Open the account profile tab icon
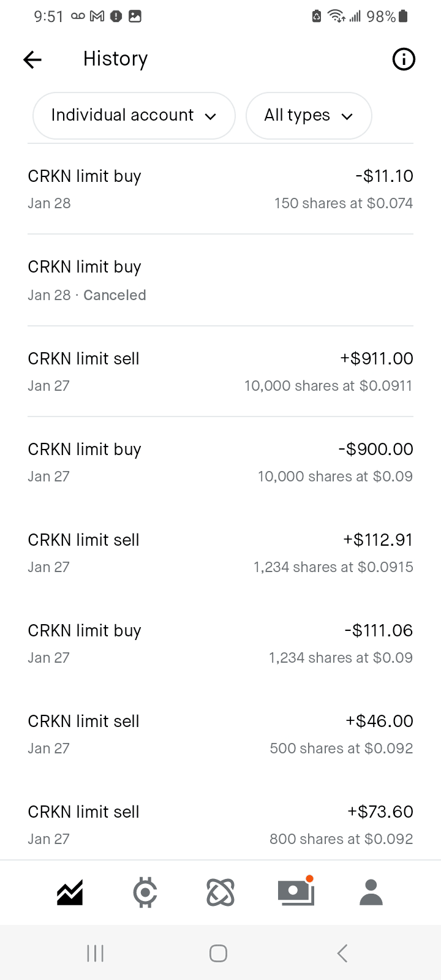Screen dimensions: 441x980 (x=371, y=892)
